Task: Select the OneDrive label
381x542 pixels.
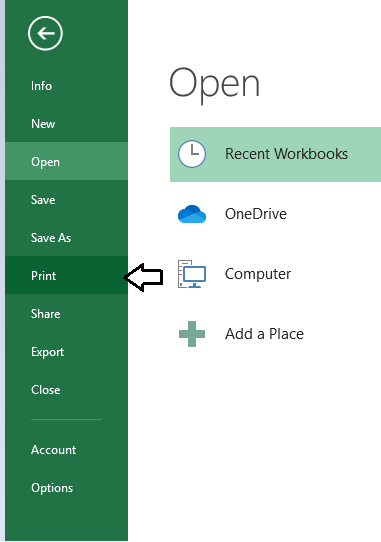Action: [256, 214]
